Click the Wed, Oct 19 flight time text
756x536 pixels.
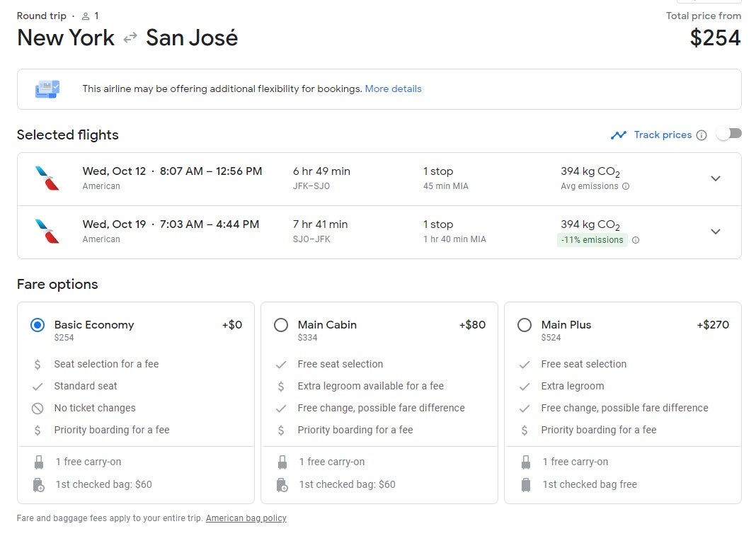[x=171, y=224]
